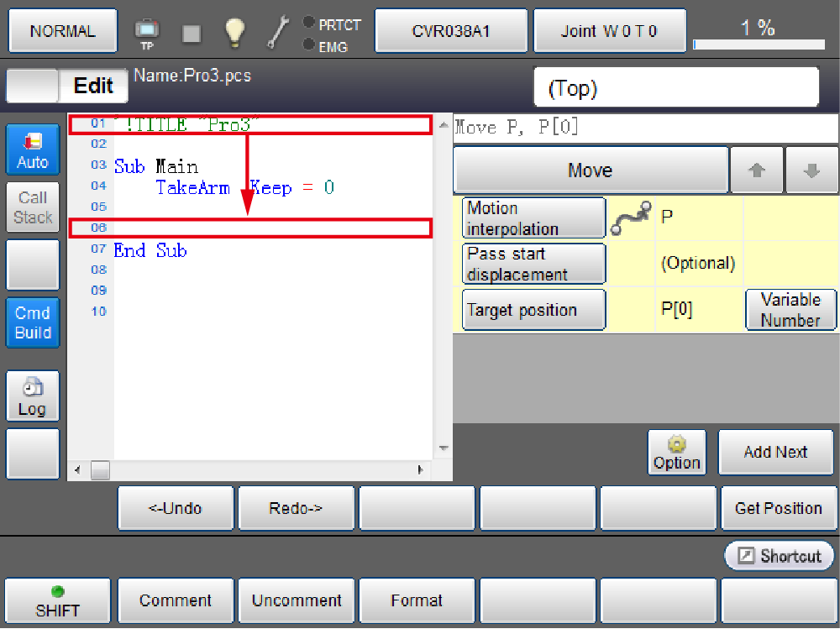Click the teach pendant TP icon
The image size is (840, 629).
click(147, 33)
